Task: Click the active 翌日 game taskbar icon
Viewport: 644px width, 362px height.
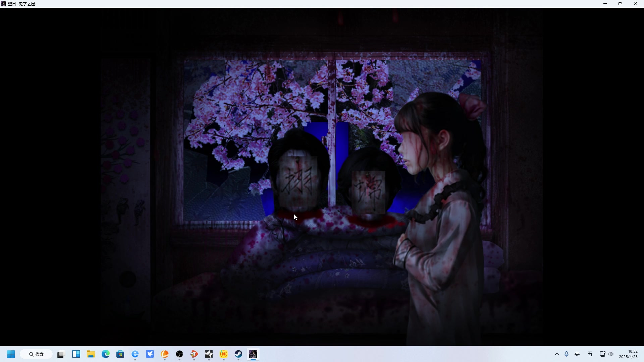Action: click(253, 354)
